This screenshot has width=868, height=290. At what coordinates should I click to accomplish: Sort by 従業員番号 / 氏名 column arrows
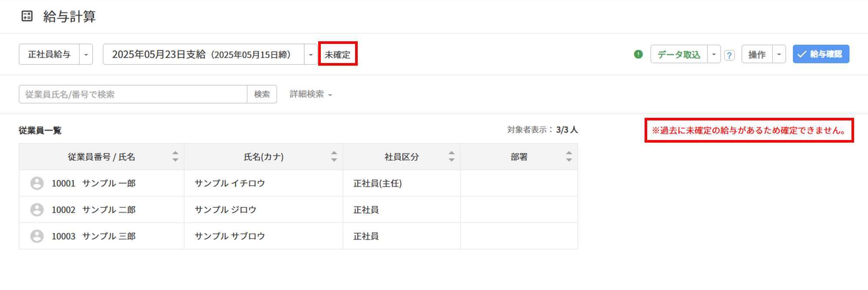click(x=175, y=157)
